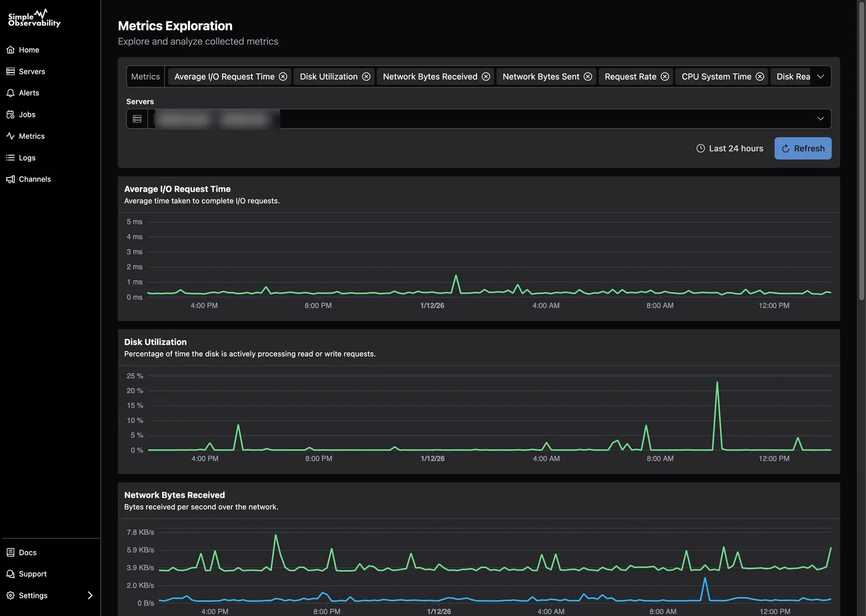Image resolution: width=866 pixels, height=616 pixels.
Task: Click the Refresh button
Action: 803,148
